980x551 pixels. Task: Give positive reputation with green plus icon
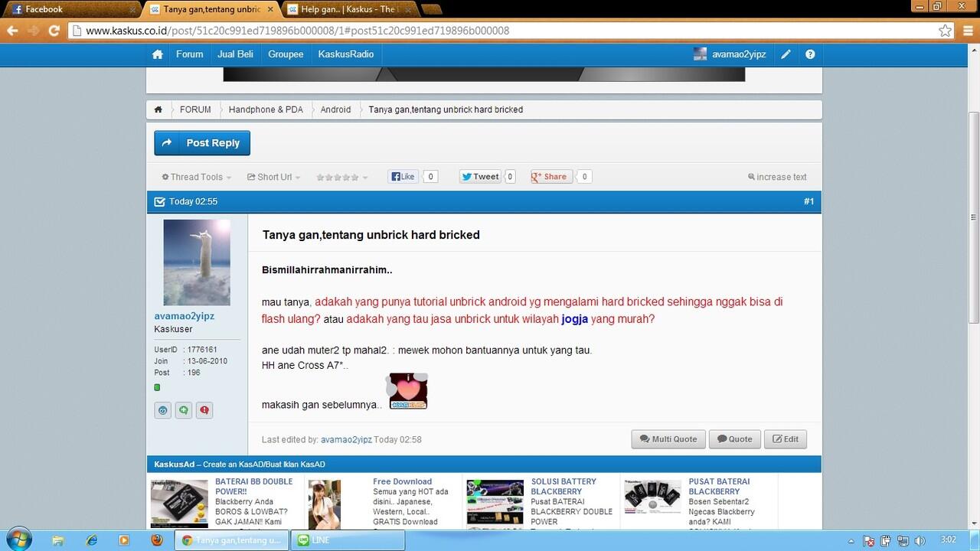pos(184,410)
